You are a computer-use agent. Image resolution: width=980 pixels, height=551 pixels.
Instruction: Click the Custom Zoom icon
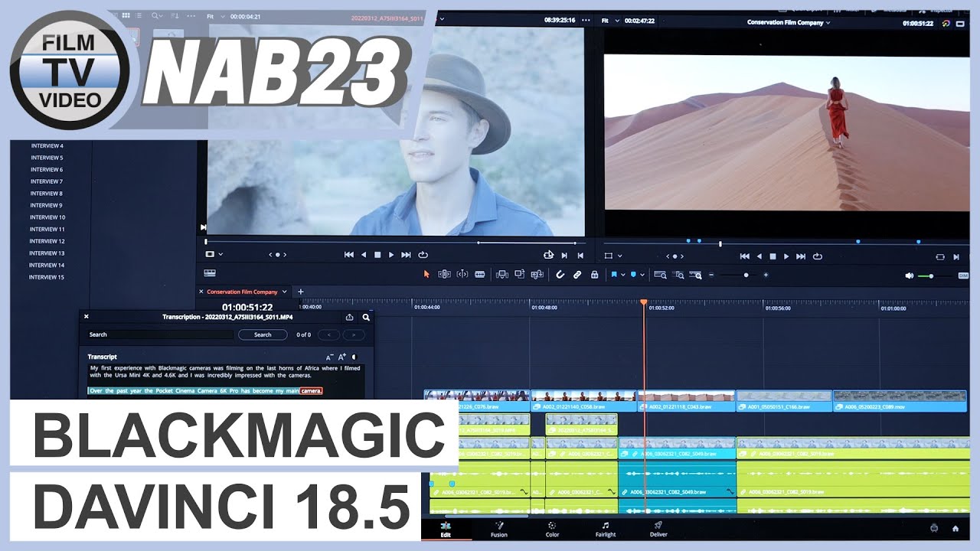tap(695, 274)
